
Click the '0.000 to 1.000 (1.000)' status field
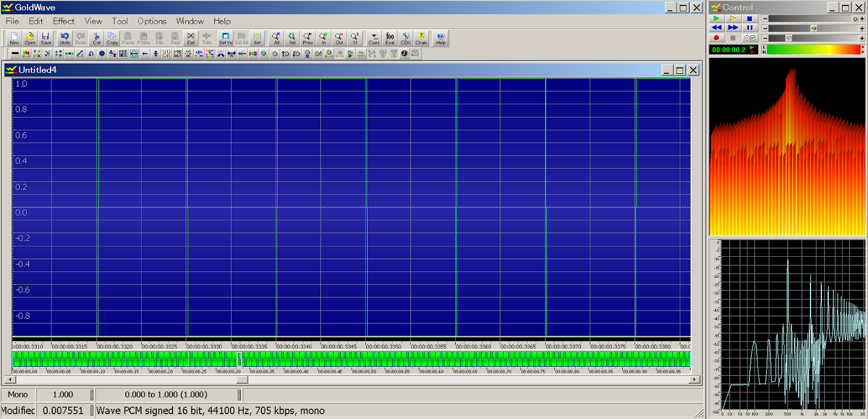click(x=166, y=395)
